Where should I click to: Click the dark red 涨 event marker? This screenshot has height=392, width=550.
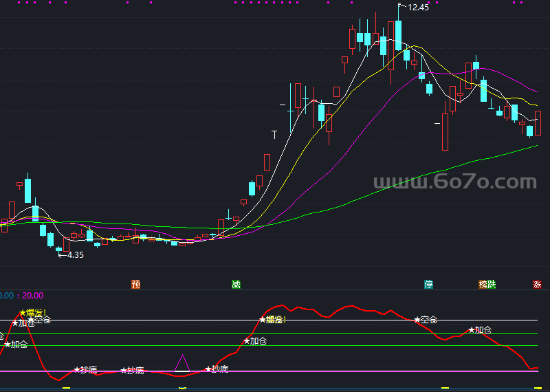tap(537, 284)
